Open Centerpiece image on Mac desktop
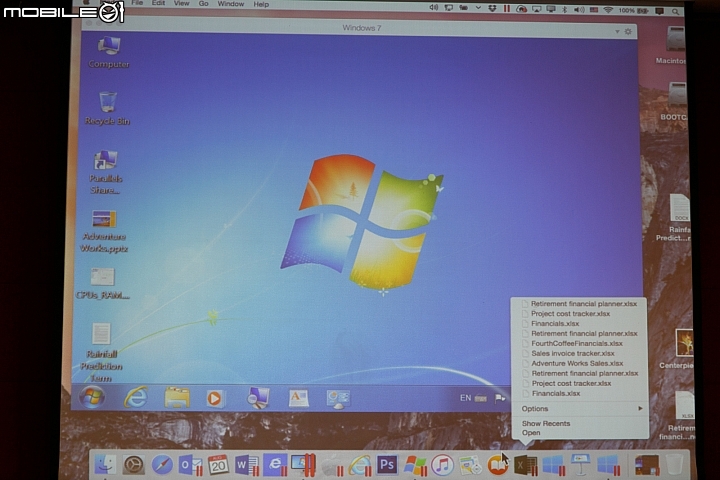720x480 pixels. tap(679, 349)
